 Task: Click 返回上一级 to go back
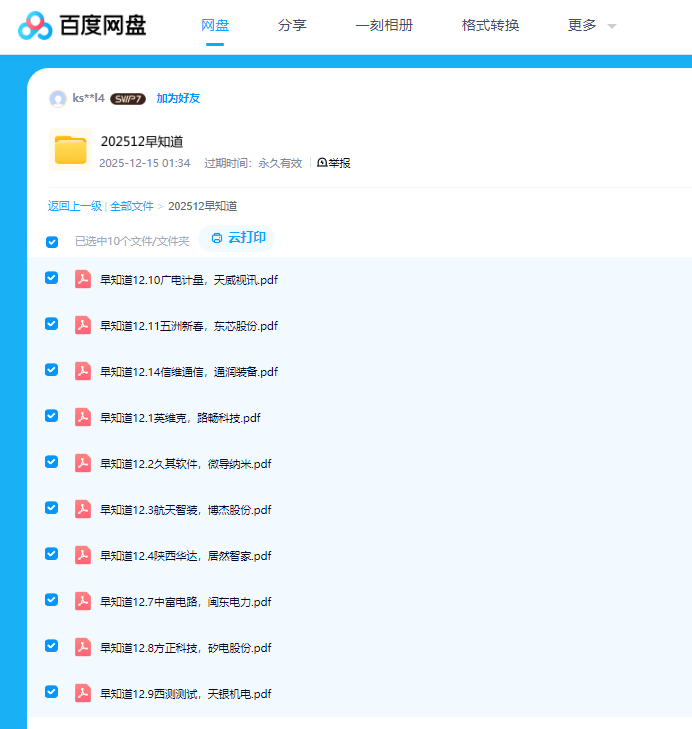coord(75,206)
